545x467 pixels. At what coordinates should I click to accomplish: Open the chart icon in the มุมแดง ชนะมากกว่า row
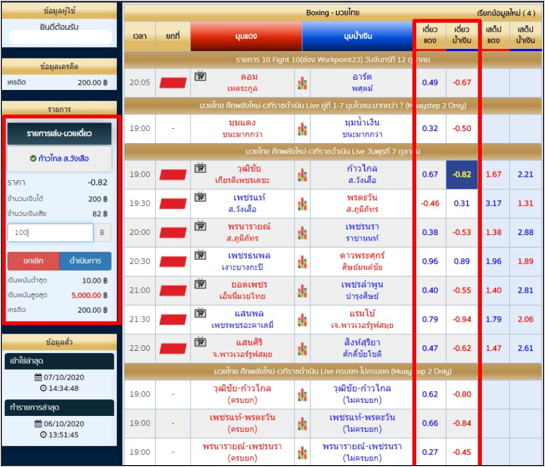point(302,129)
